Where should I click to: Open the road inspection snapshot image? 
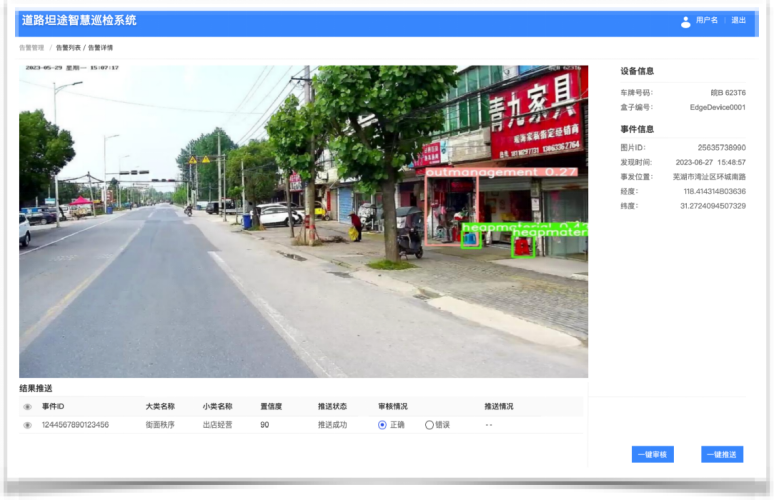pyautogui.click(x=304, y=221)
